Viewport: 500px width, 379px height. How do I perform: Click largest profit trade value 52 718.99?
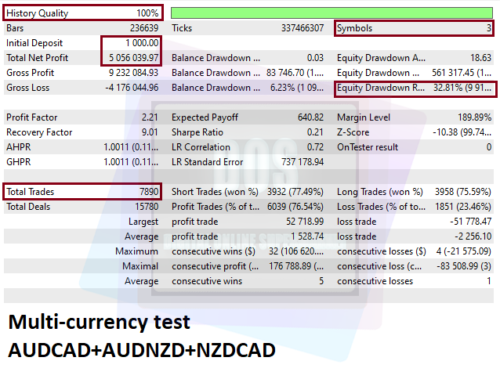pyautogui.click(x=305, y=222)
